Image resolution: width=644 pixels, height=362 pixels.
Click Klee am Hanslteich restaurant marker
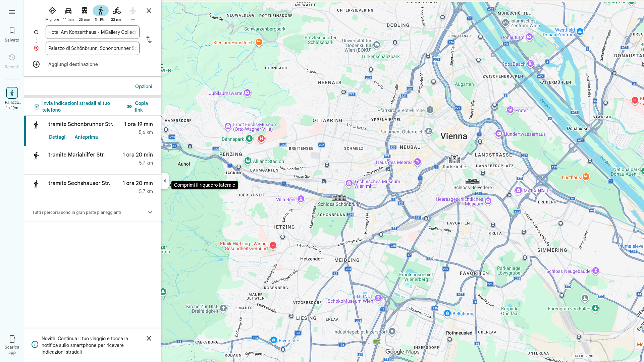pos(259,42)
